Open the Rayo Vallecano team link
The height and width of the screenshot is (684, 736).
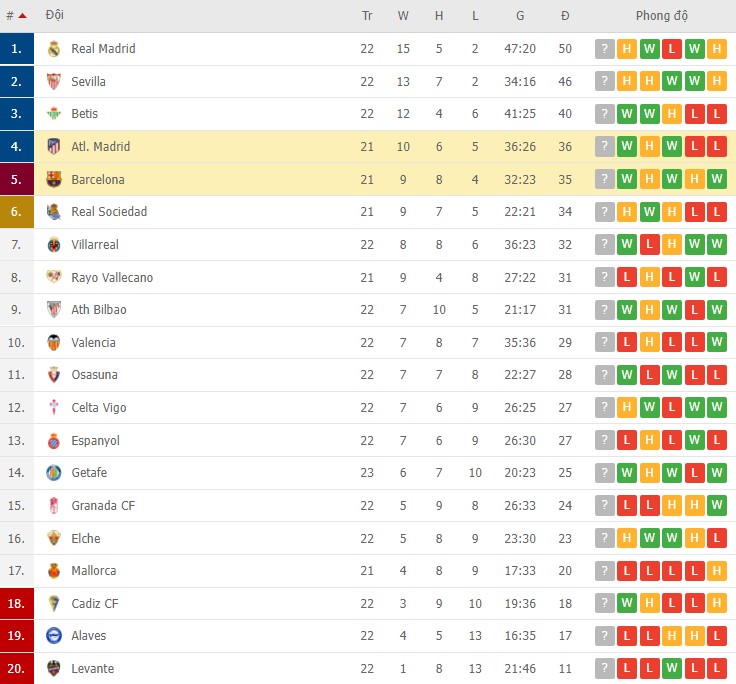pos(112,277)
